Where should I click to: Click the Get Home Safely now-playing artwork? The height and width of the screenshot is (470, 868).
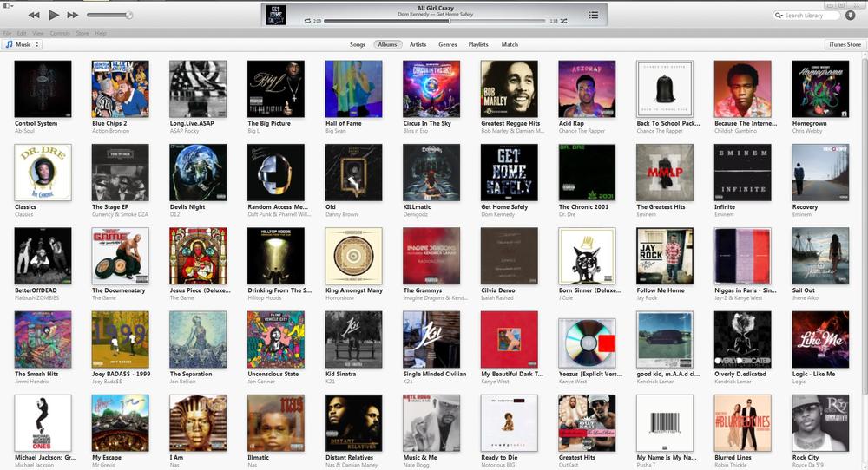(276, 15)
